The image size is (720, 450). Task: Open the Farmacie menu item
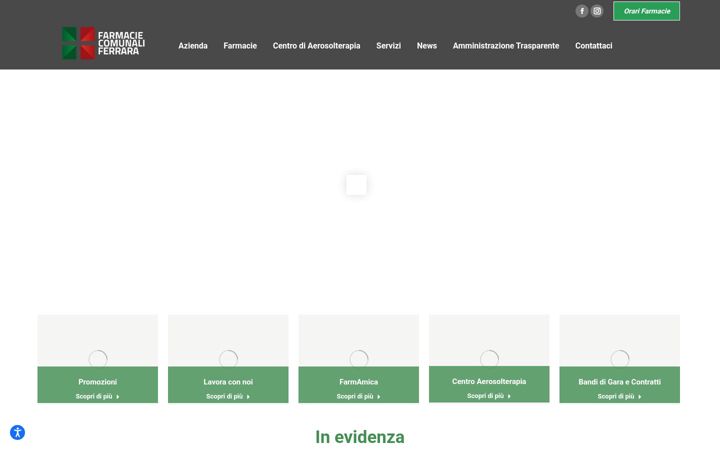(x=240, y=46)
